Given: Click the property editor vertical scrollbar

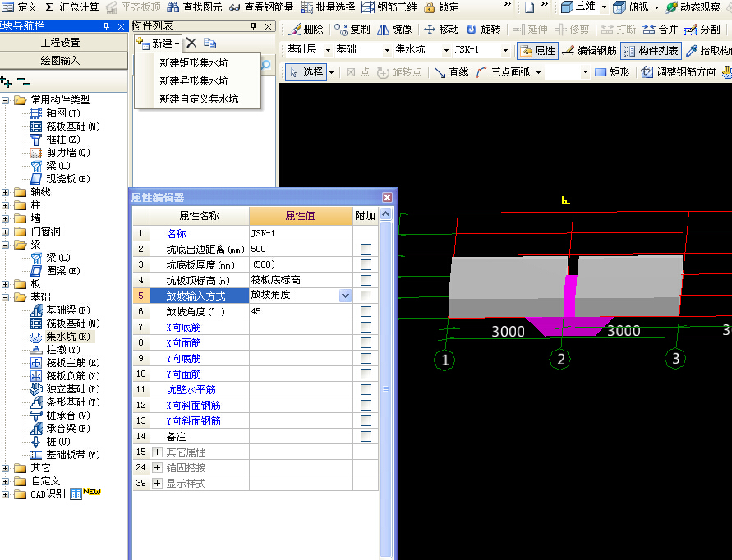Looking at the screenshot, I should point(385,388).
